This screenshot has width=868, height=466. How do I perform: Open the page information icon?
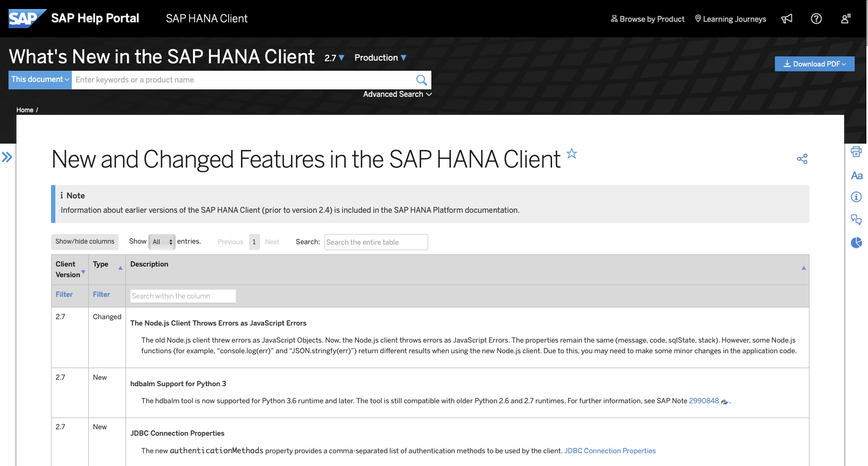856,197
